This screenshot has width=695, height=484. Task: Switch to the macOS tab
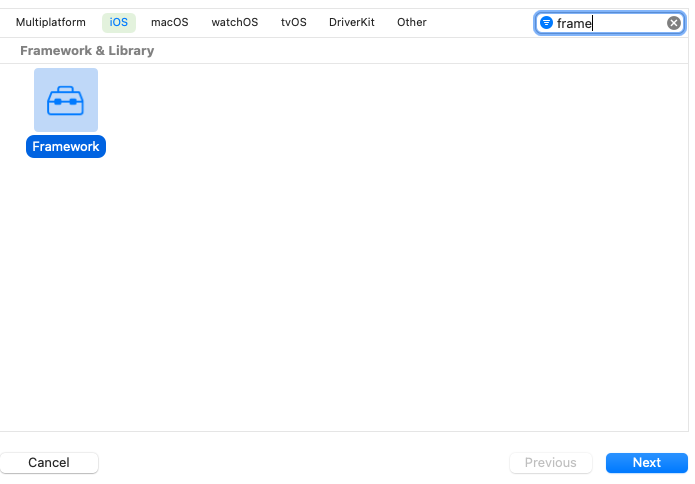(x=169, y=22)
